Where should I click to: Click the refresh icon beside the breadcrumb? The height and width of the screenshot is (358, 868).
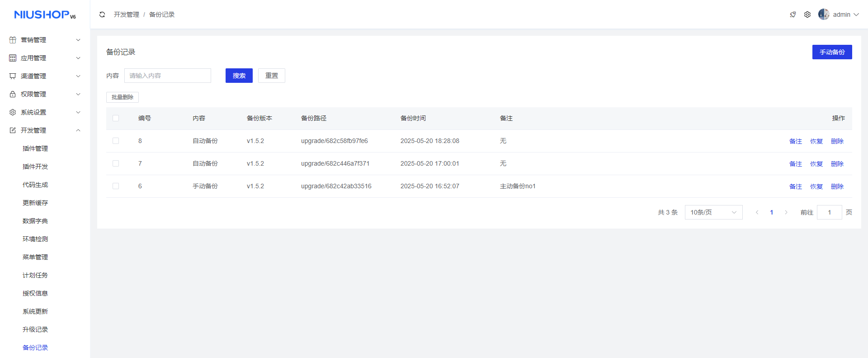pos(102,14)
